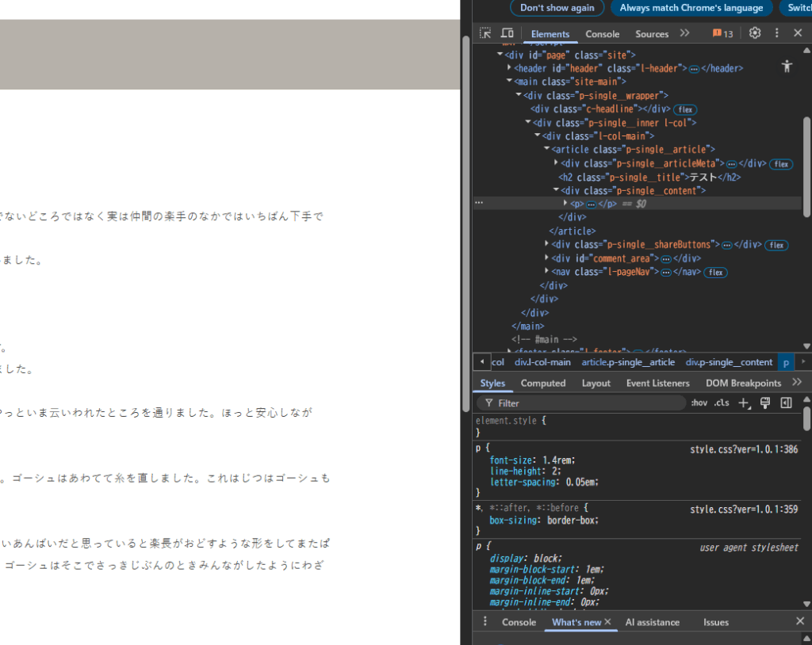Open the customize DevTools three-dot menu
The height and width of the screenshot is (645, 812).
(x=776, y=32)
